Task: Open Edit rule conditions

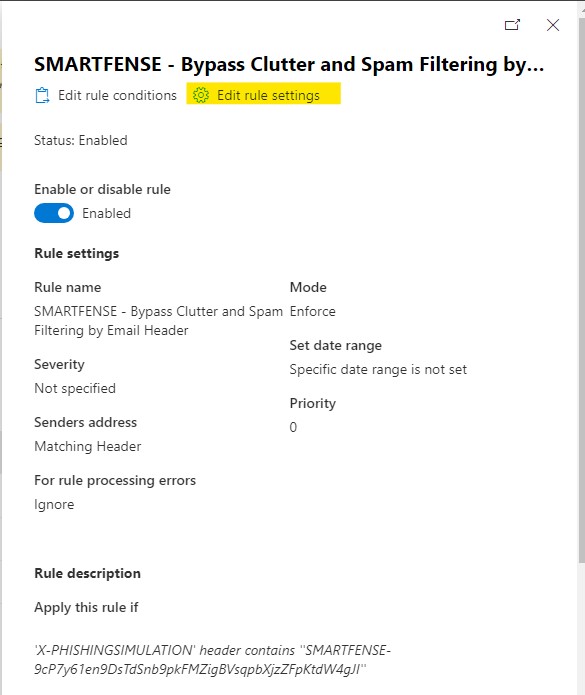Action: click(x=106, y=95)
